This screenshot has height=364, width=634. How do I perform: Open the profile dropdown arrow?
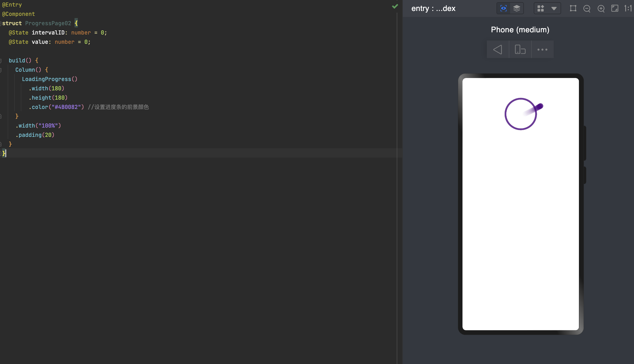554,8
